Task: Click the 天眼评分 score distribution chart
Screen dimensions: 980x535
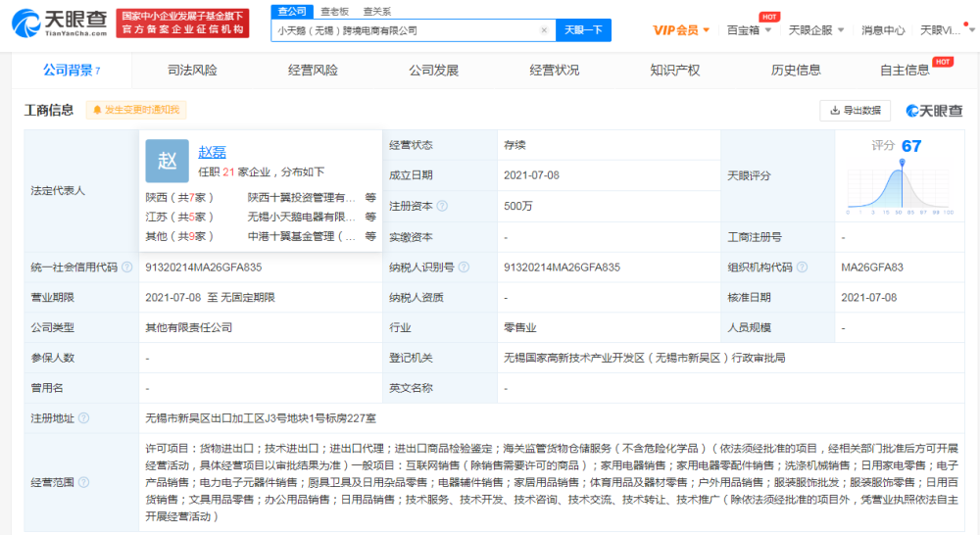Action: [897, 183]
